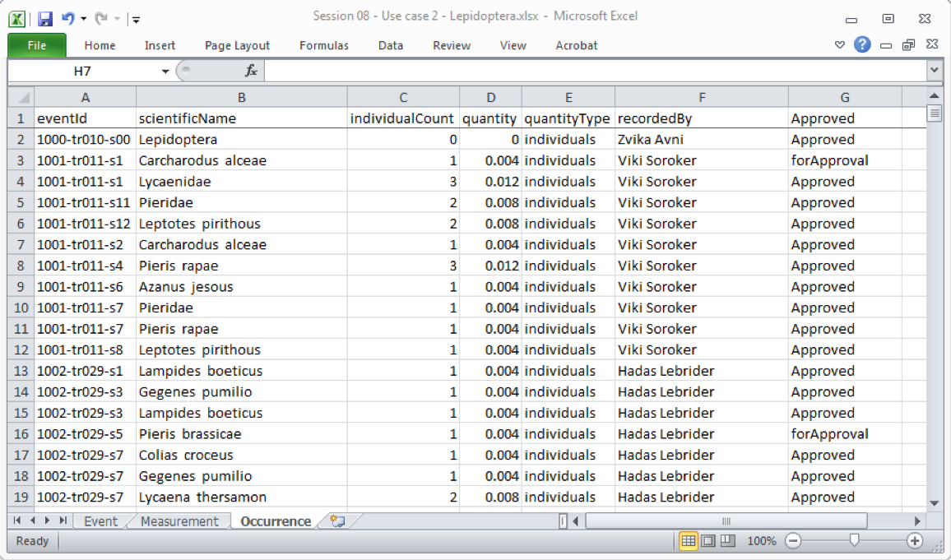This screenshot has width=951, height=560.
Task: Click the zoom slider handle
Action: 854,540
